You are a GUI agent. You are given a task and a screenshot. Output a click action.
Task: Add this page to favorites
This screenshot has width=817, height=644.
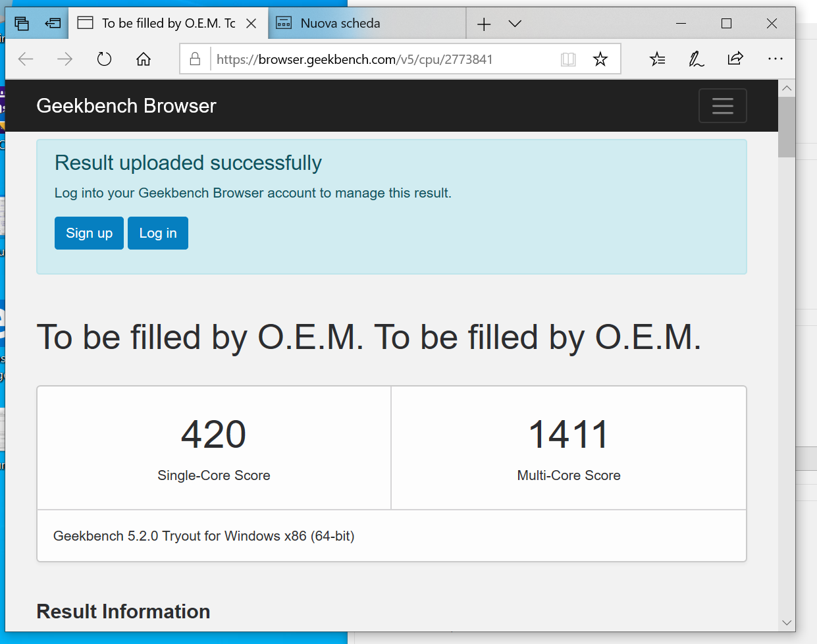600,59
